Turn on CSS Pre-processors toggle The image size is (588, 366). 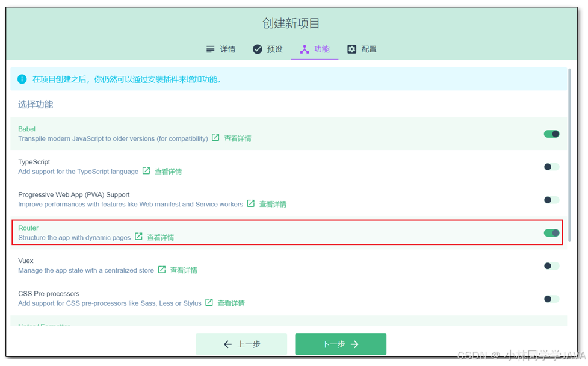(x=552, y=299)
